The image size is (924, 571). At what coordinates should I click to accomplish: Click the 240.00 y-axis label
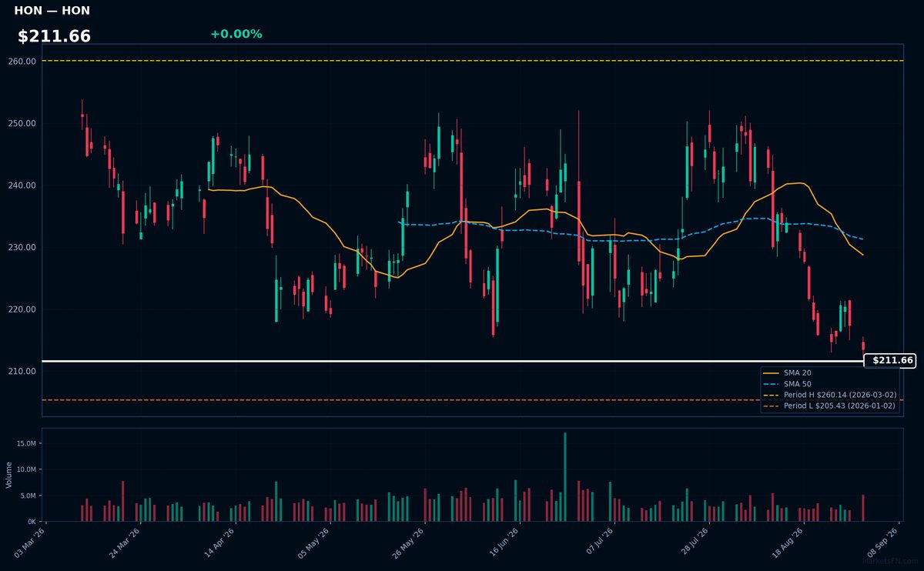pyautogui.click(x=22, y=185)
